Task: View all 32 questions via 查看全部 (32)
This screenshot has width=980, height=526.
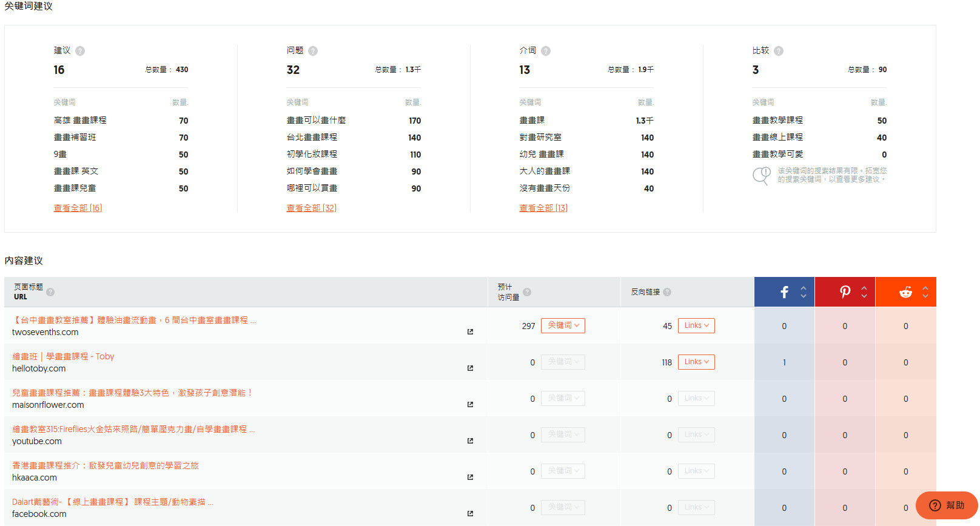Action: click(311, 208)
